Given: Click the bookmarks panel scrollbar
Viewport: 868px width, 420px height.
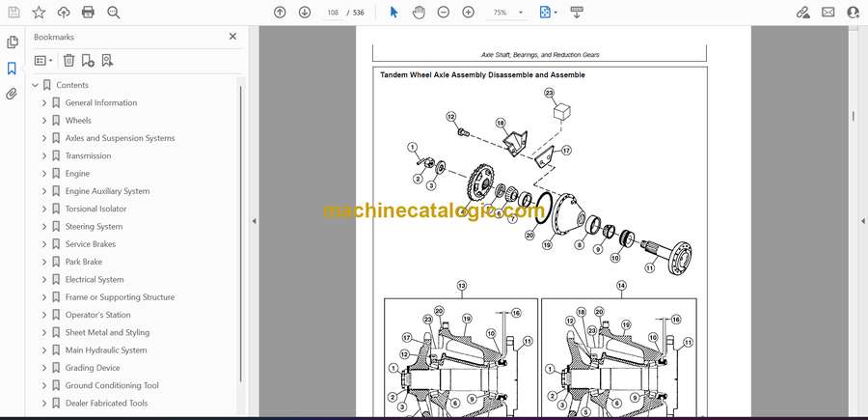Looking at the screenshot, I should coord(240,233).
